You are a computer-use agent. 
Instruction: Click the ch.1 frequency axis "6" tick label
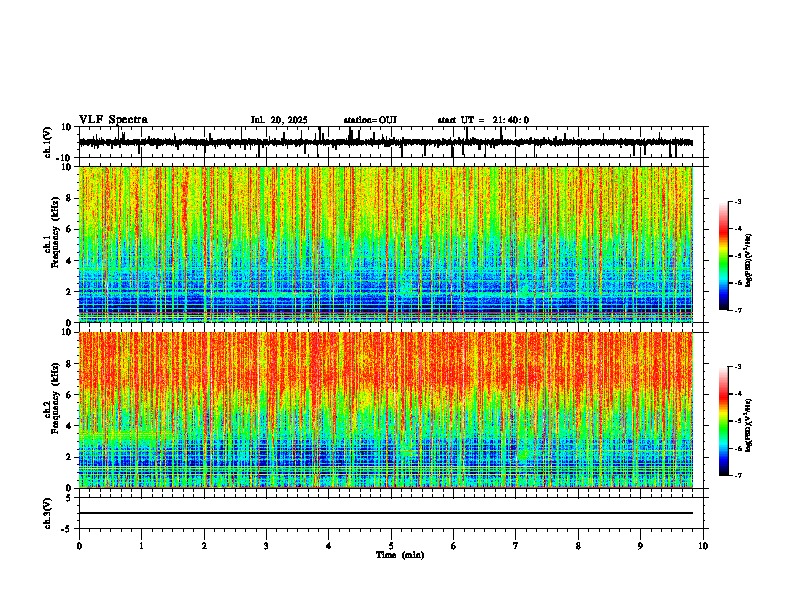69,230
